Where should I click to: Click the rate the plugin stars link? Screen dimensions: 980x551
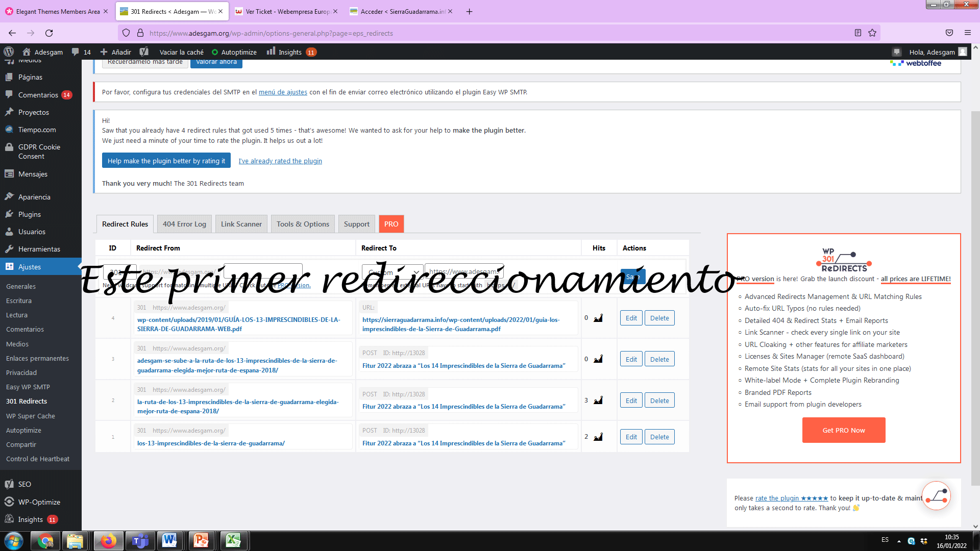[792, 498]
